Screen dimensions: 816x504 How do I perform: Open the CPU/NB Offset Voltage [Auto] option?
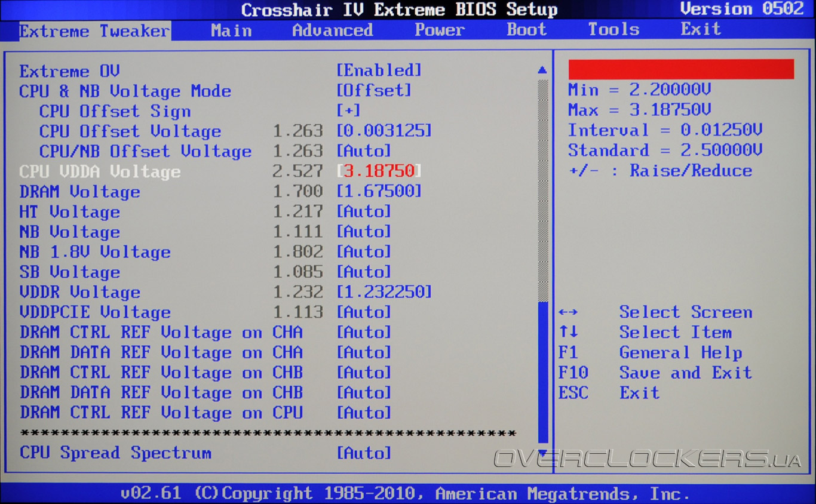point(364,151)
